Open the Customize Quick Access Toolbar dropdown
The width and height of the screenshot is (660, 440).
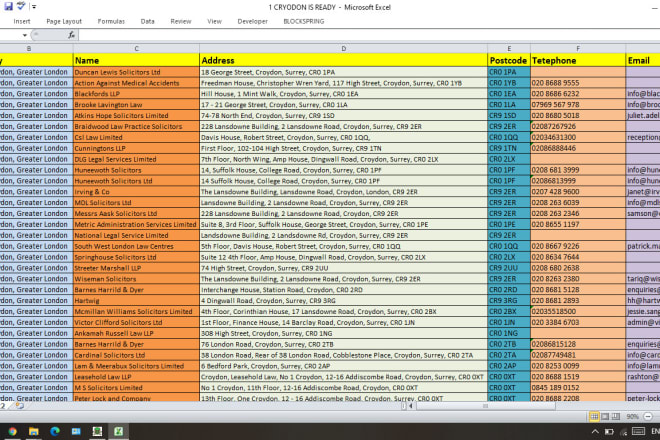point(34,7)
